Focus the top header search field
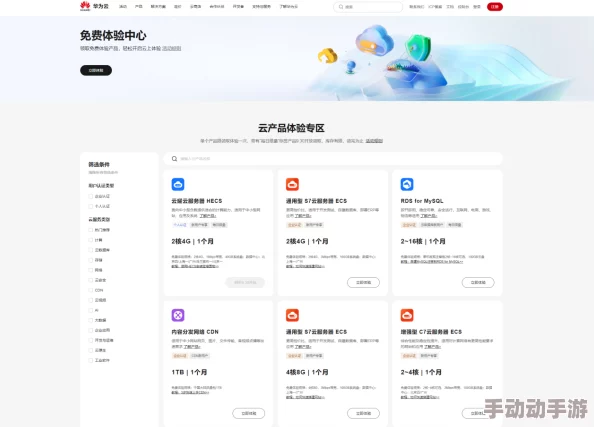This screenshot has width=594, height=427. pos(368,7)
